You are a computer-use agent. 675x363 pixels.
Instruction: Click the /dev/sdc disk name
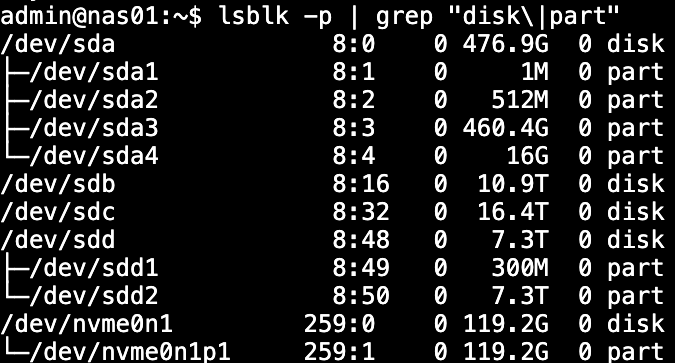(58, 212)
